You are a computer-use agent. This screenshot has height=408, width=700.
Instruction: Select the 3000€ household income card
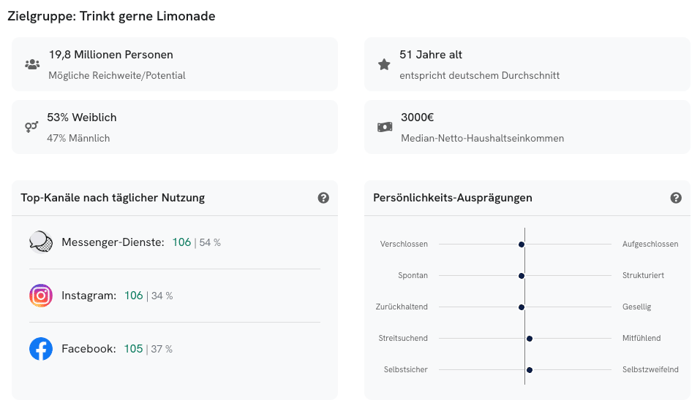527,127
